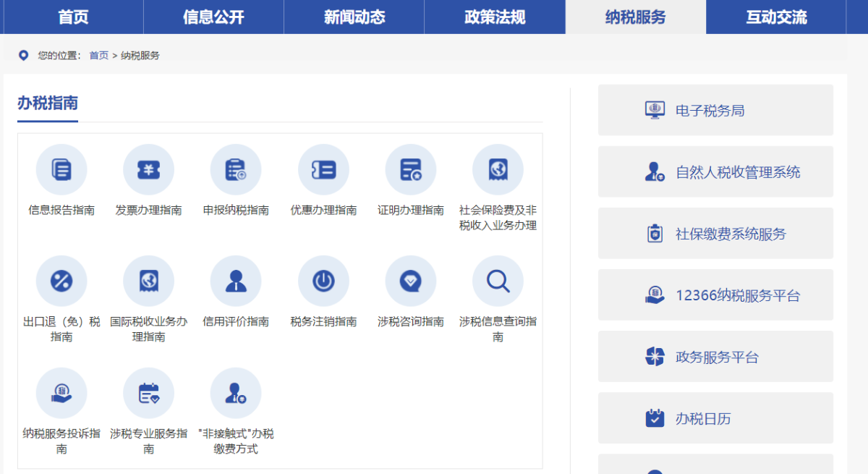Click the 出口退（免）税指南 percent icon

coord(61,282)
